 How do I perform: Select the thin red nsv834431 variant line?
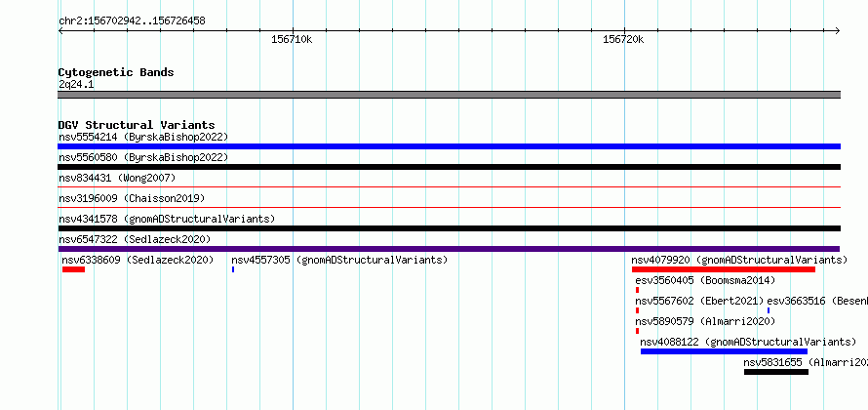click(449, 187)
